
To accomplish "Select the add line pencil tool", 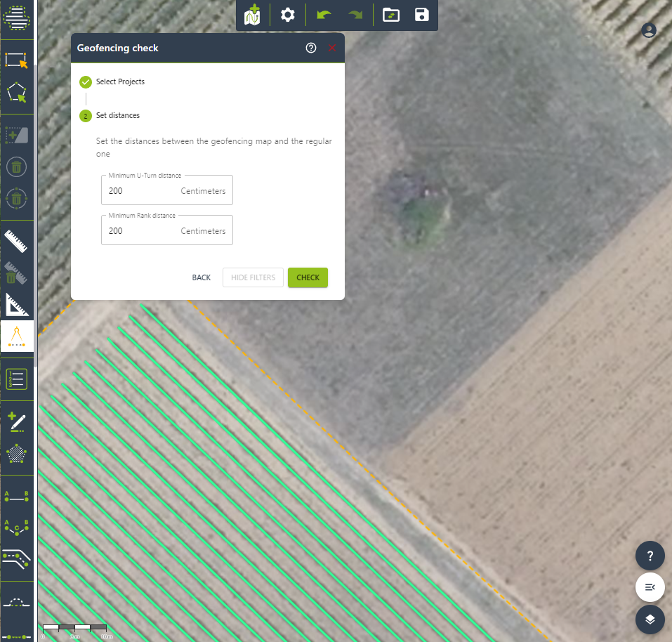I will point(16,421).
